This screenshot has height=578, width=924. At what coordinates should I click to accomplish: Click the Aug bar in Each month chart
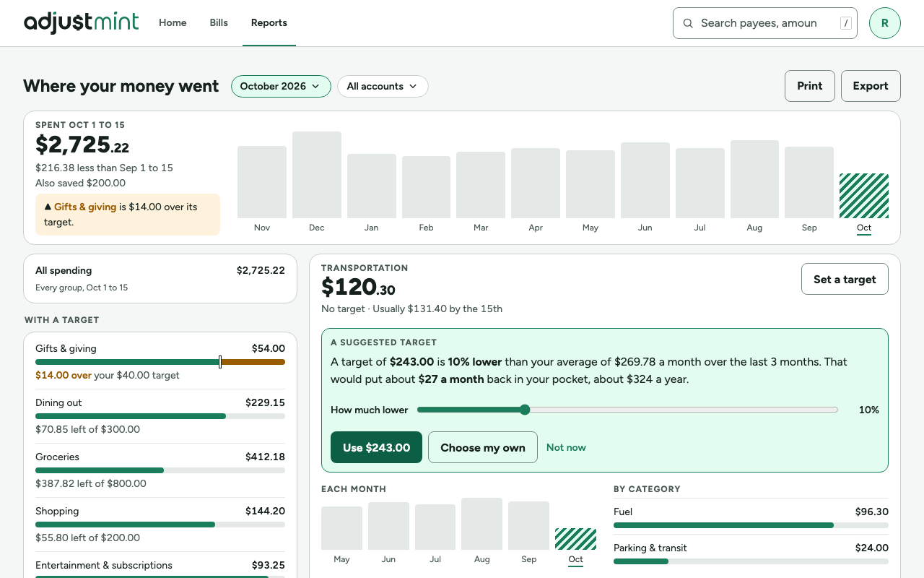tap(482, 524)
